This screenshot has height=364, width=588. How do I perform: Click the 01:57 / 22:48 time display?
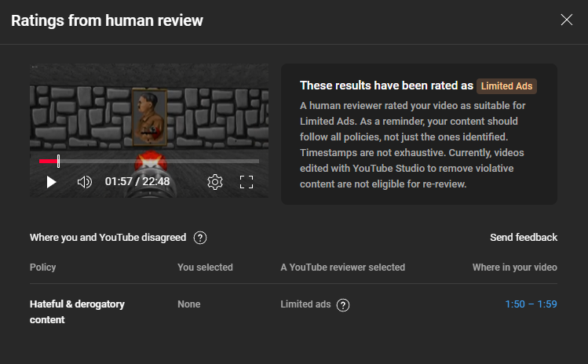click(x=137, y=182)
